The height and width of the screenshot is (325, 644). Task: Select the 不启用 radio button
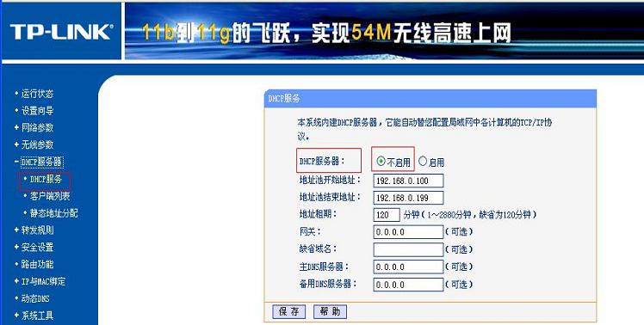point(381,162)
